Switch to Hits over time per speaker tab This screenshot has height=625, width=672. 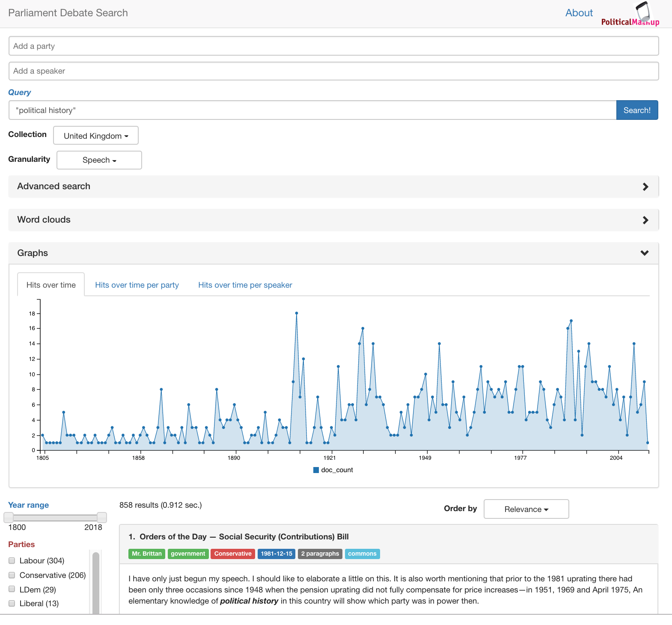point(245,285)
